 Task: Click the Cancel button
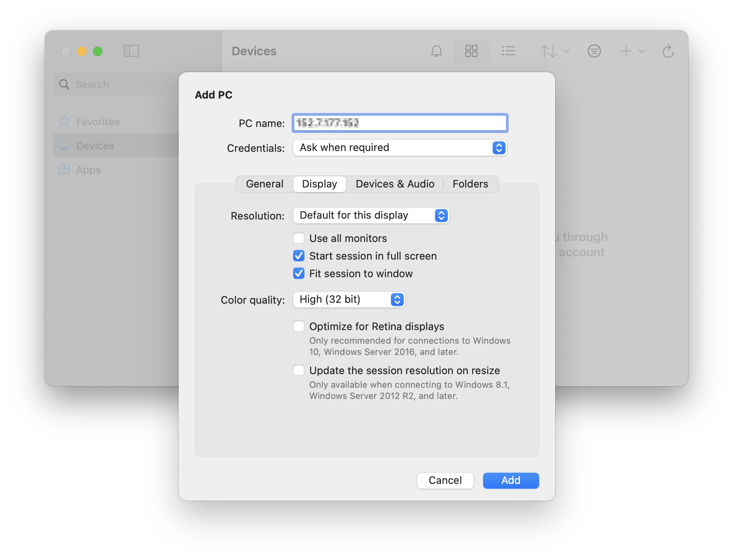[x=445, y=480]
